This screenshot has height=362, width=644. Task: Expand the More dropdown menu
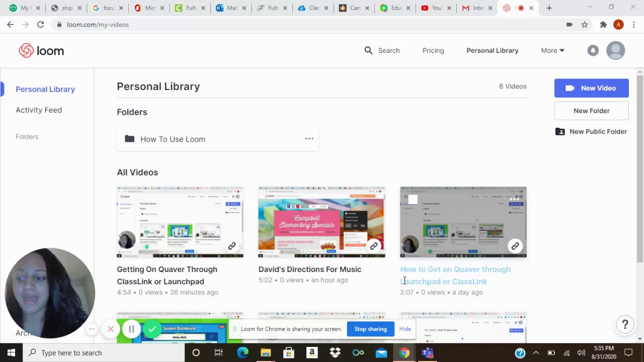click(x=552, y=50)
